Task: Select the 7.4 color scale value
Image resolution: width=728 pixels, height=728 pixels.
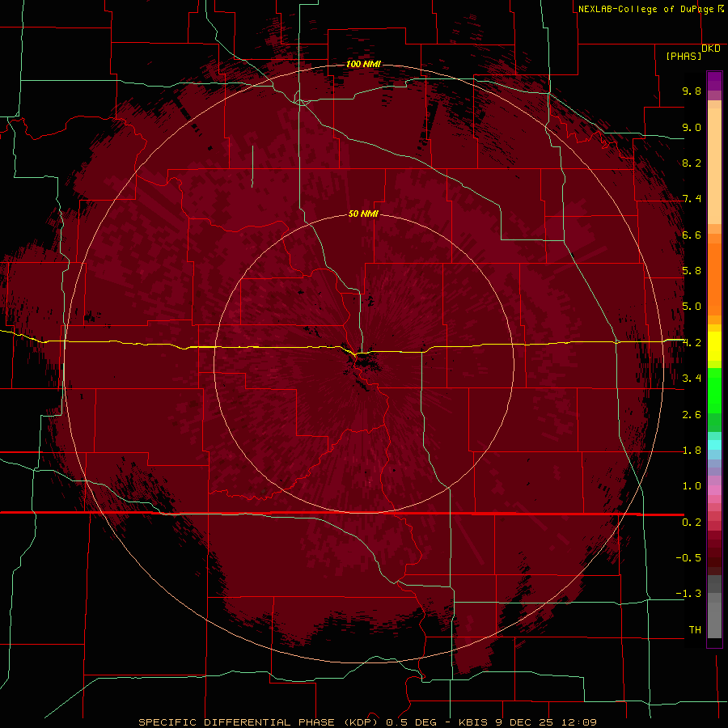Action: (692, 199)
